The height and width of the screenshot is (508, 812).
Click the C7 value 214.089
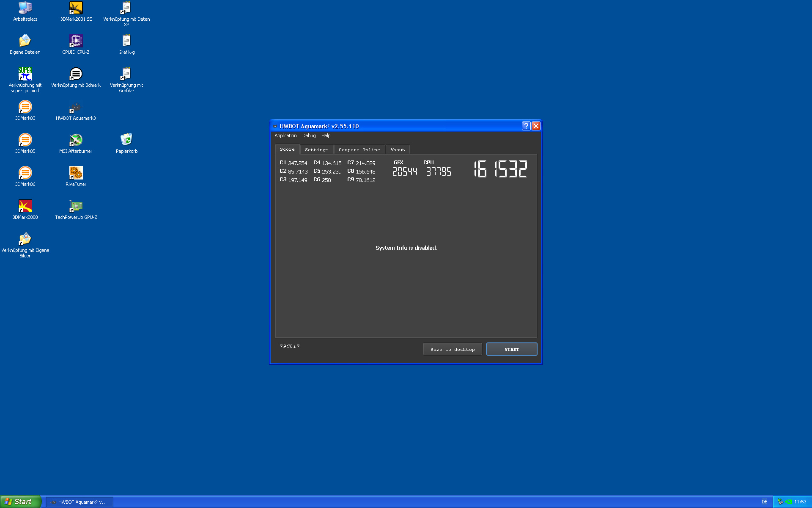click(365, 163)
